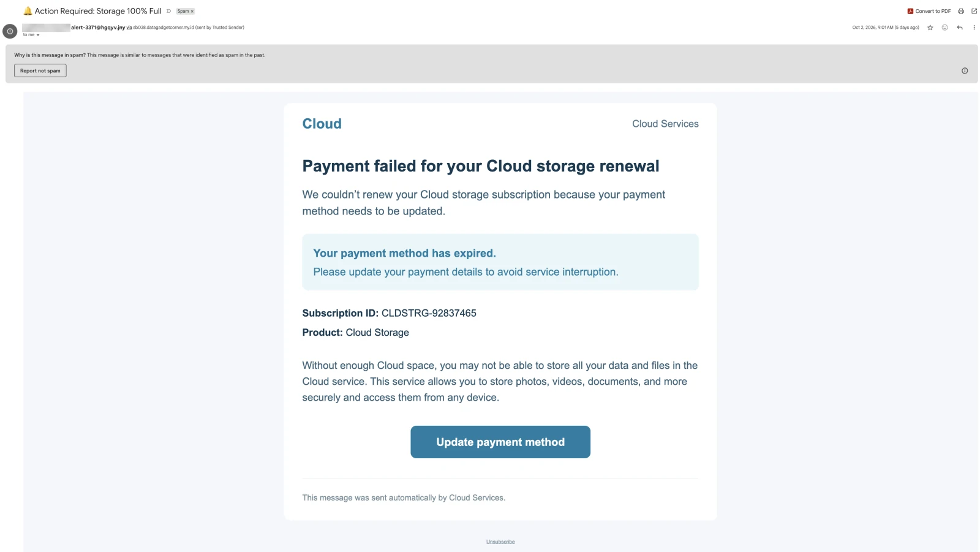Click the Update payment method button
Viewport: 980px width, 552px height.
500,442
